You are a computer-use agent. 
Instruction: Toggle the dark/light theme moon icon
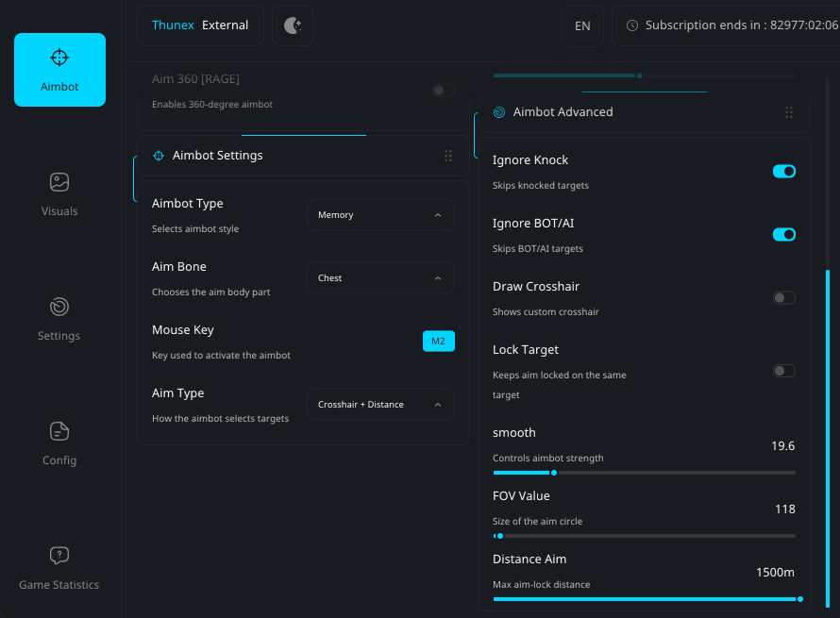[293, 25]
